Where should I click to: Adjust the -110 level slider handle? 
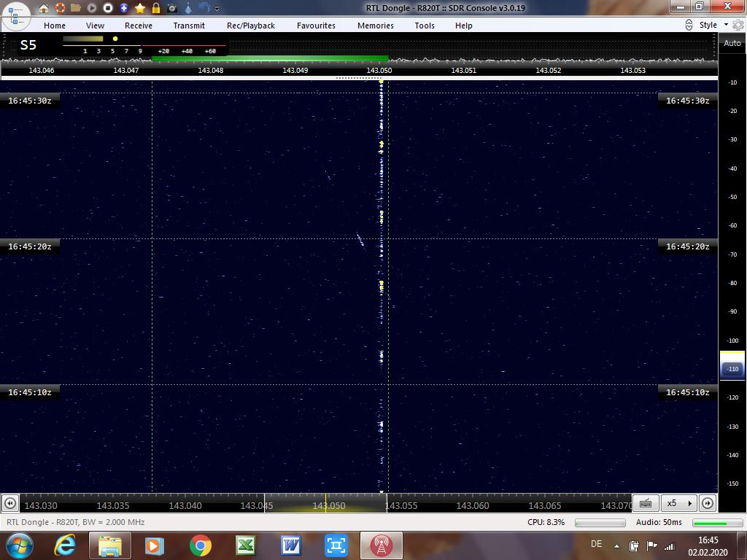click(x=732, y=369)
